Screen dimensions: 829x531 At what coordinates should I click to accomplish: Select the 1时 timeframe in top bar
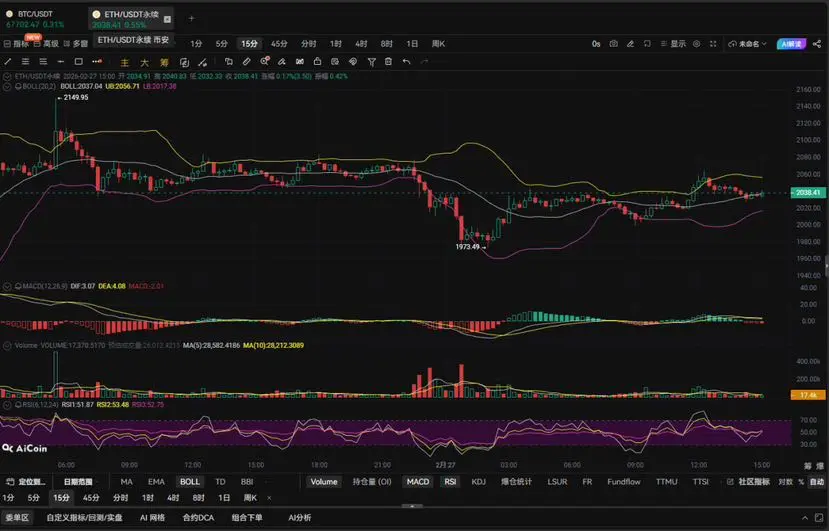[336, 44]
